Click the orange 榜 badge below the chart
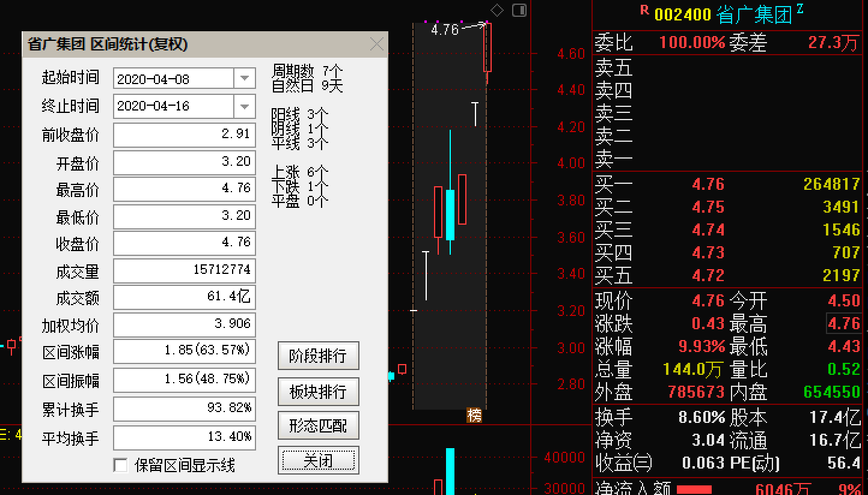The width and height of the screenshot is (868, 495). tap(474, 415)
